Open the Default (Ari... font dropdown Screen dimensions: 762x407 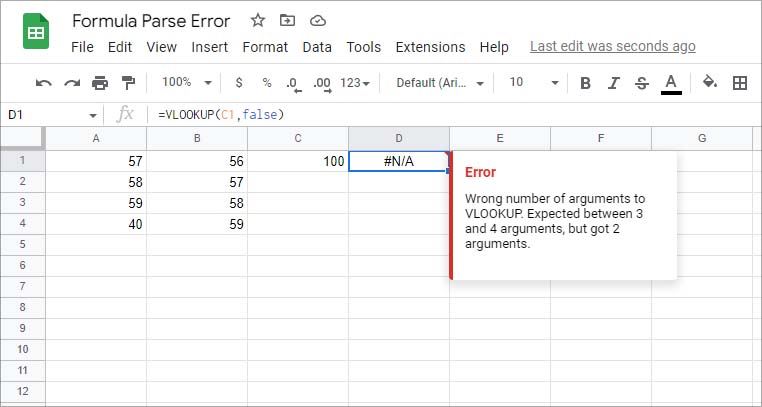coord(440,83)
